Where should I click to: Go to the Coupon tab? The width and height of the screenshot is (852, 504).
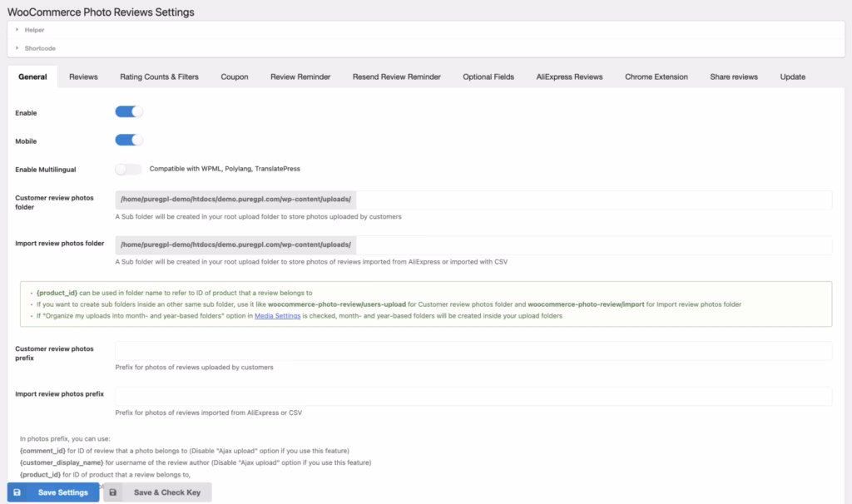tap(234, 77)
